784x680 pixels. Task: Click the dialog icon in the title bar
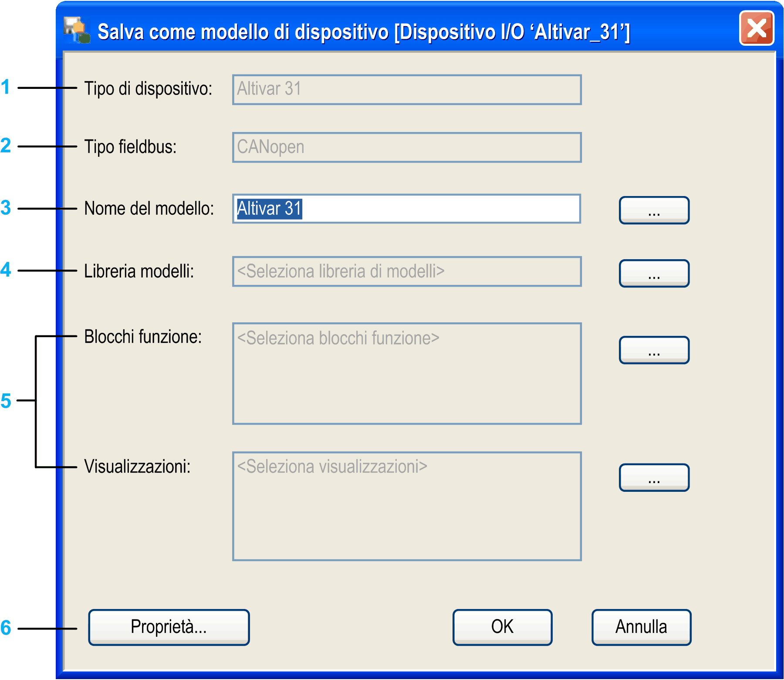pos(77,30)
